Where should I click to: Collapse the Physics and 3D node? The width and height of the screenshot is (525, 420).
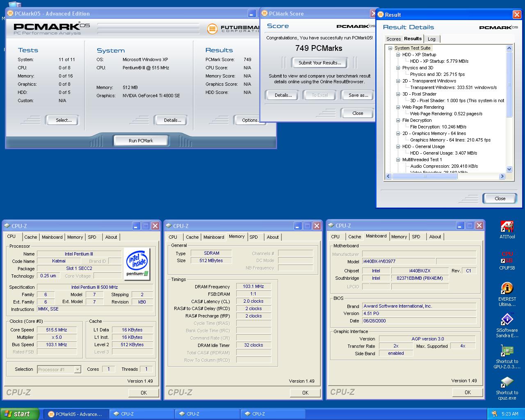coord(398,68)
